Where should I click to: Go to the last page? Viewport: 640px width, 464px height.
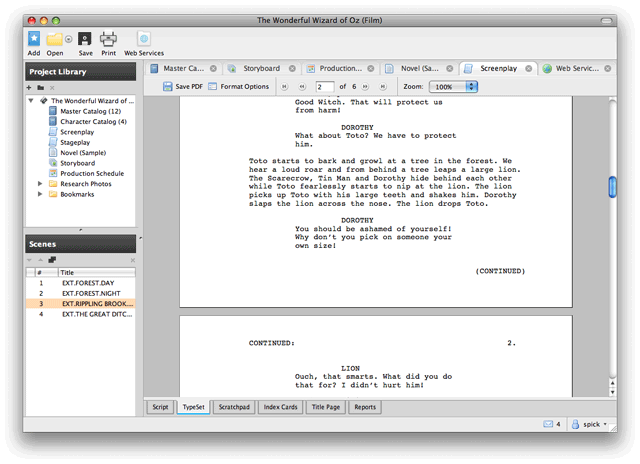pyautogui.click(x=382, y=87)
